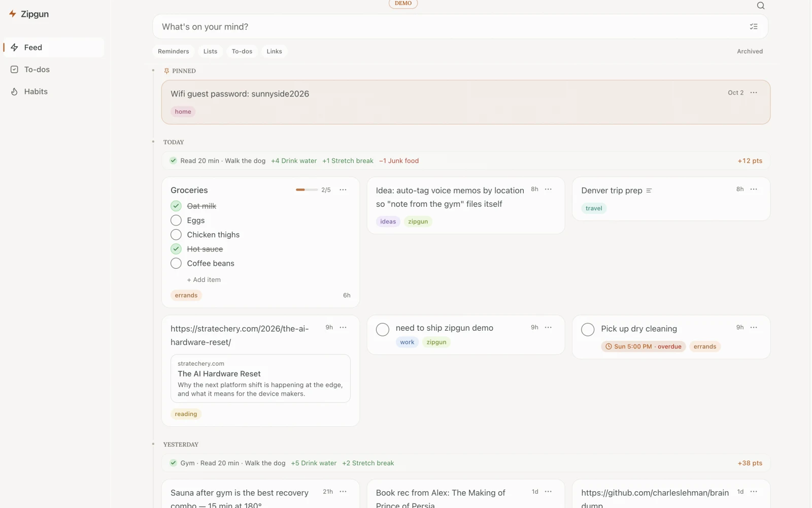Filter feed by To-dos chip
The width and height of the screenshot is (812, 508).
click(242, 51)
